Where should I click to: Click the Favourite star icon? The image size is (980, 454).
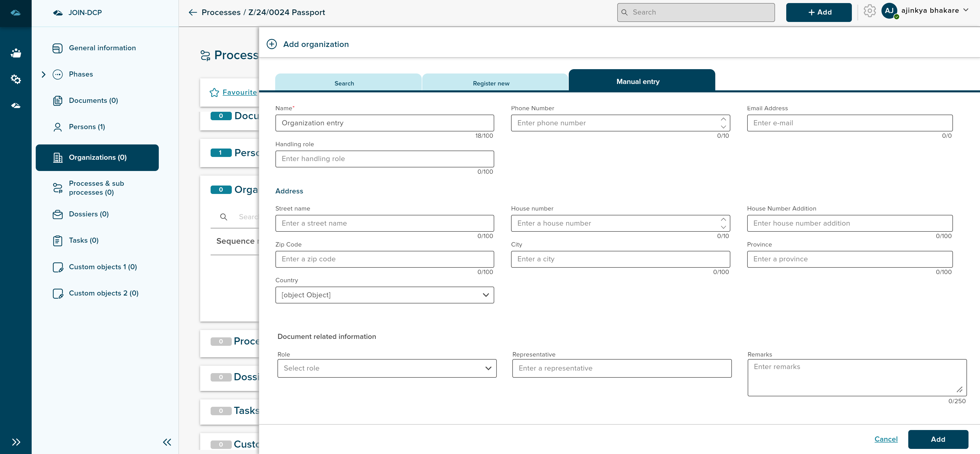(x=214, y=92)
